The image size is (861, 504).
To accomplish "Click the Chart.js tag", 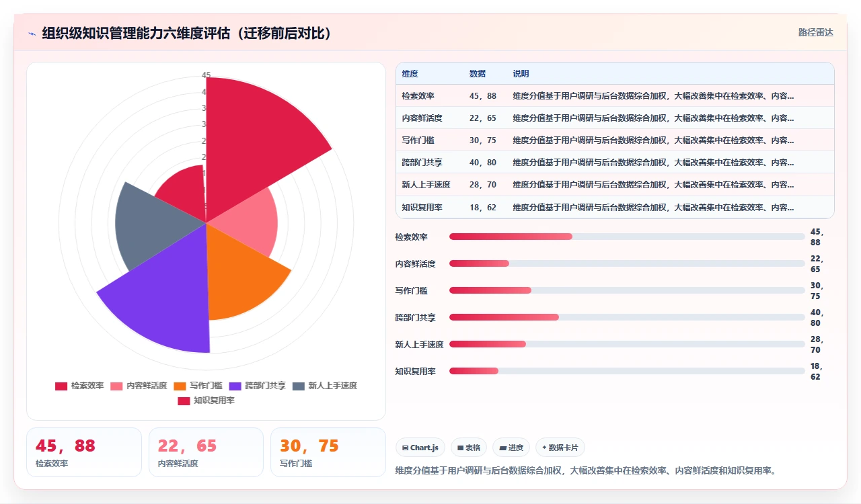I will [x=420, y=448].
